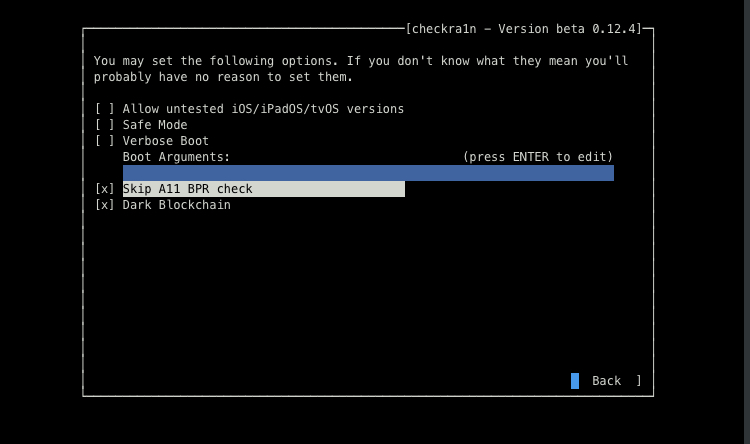
Task: Select the Back button
Action: (606, 381)
